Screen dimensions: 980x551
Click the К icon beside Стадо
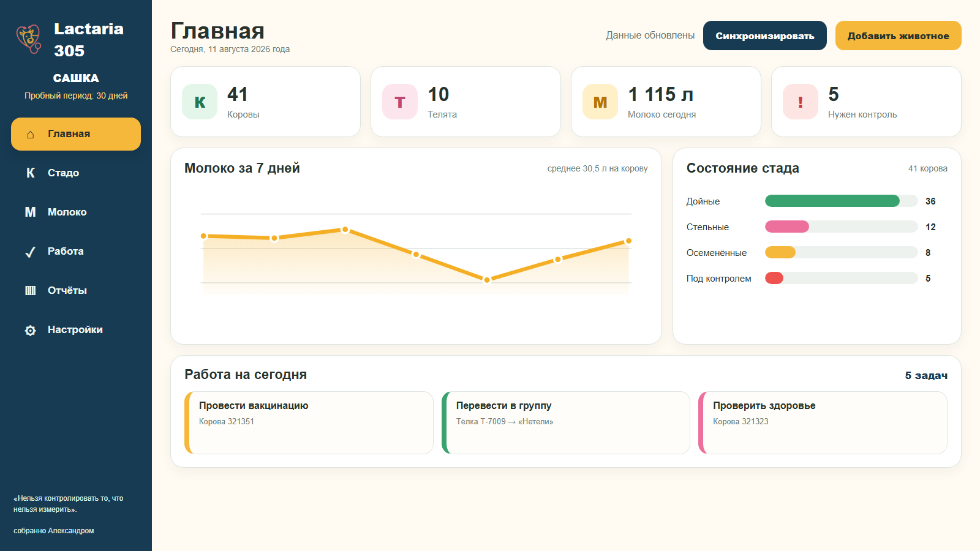tap(30, 173)
